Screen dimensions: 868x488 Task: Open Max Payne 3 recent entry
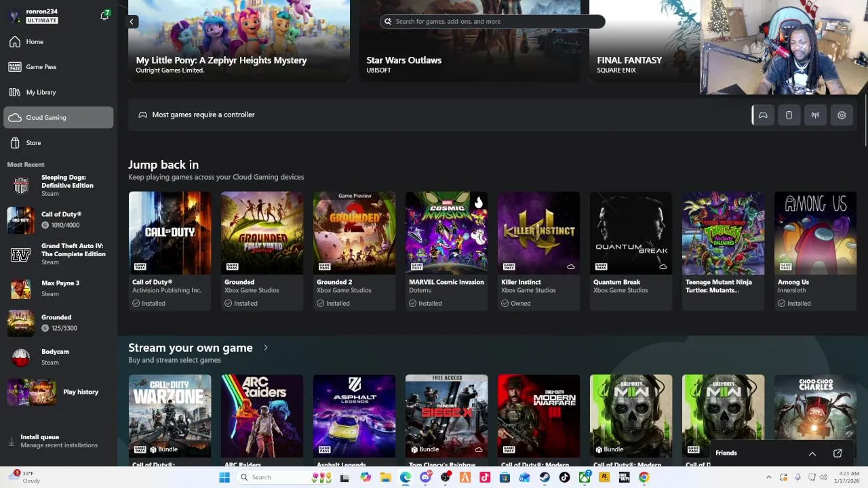[x=58, y=288]
